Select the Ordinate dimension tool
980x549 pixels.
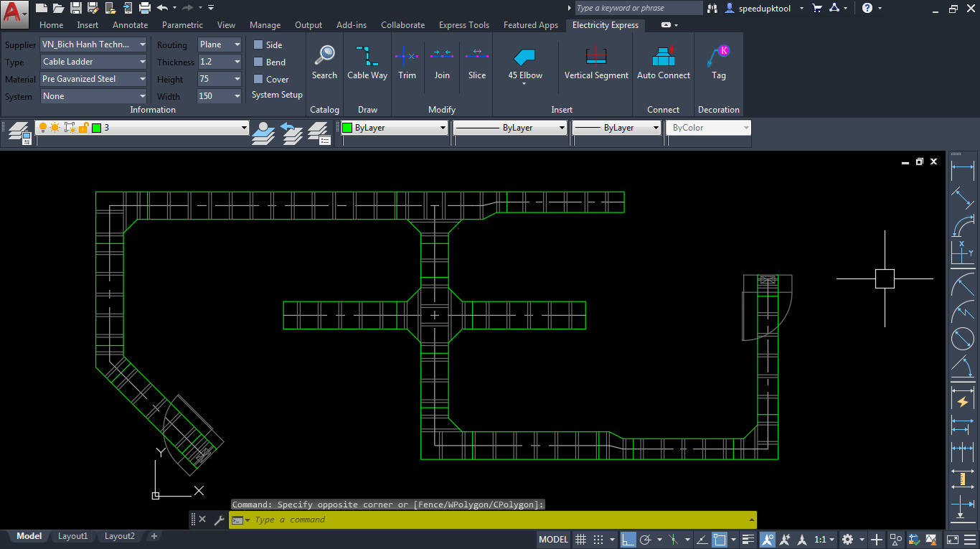pyautogui.click(x=962, y=253)
